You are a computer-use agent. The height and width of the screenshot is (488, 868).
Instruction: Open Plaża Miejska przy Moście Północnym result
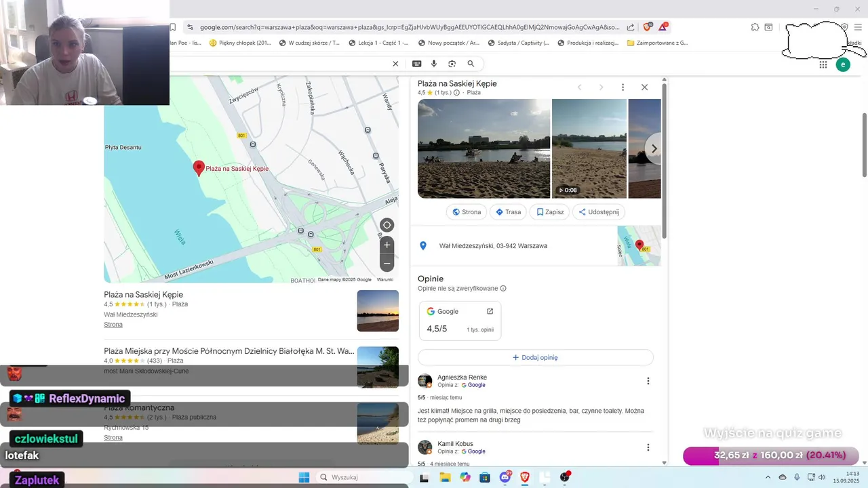pos(229,351)
